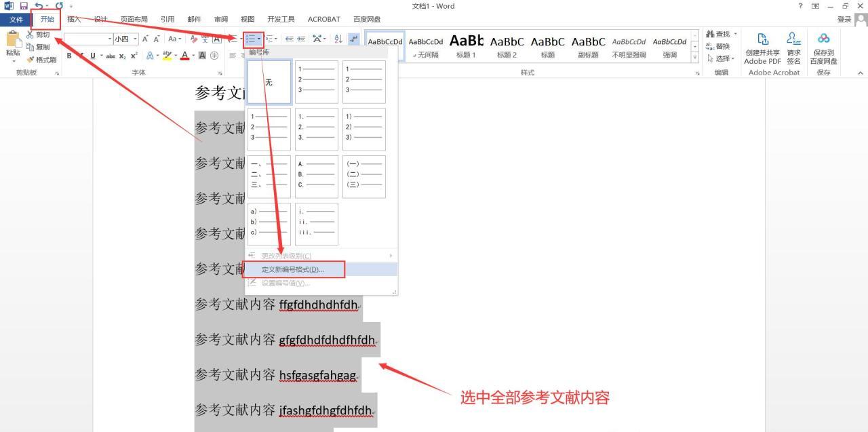Select (一)(二)(三) numbering format thumbnail

[364, 177]
